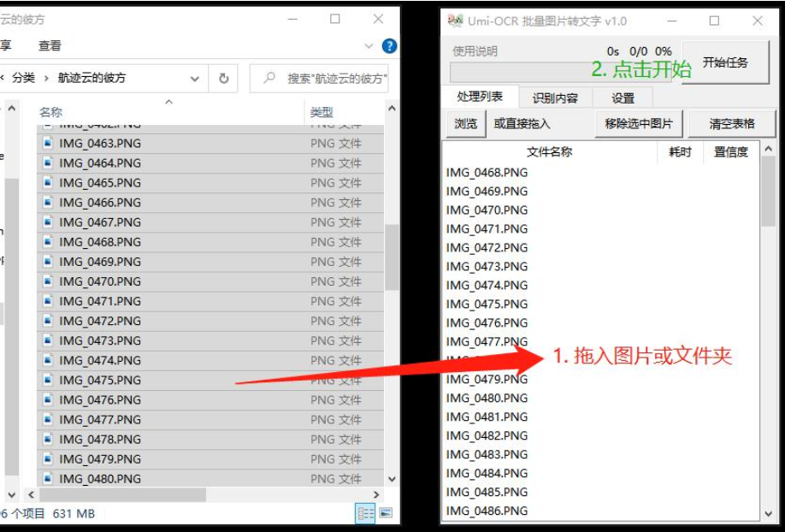Click the file icon of IMG_0463.PNG
The height and width of the screenshot is (532, 785).
coord(48,143)
